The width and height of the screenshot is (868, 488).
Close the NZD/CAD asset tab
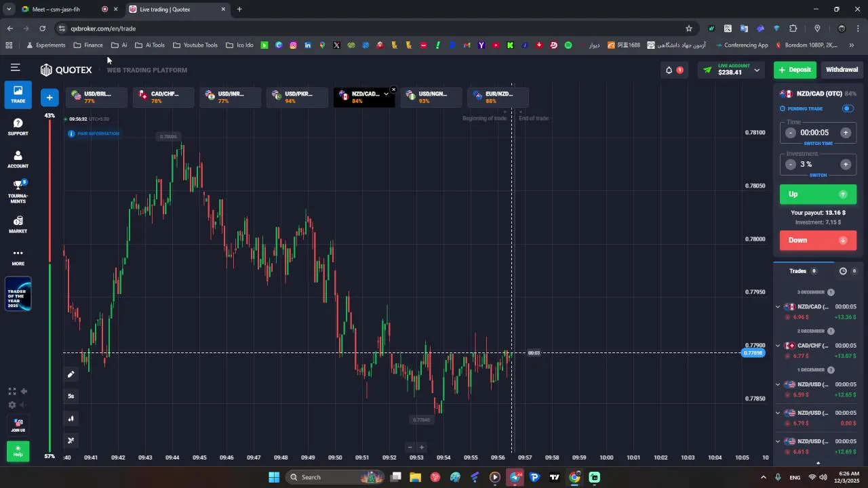tap(393, 89)
